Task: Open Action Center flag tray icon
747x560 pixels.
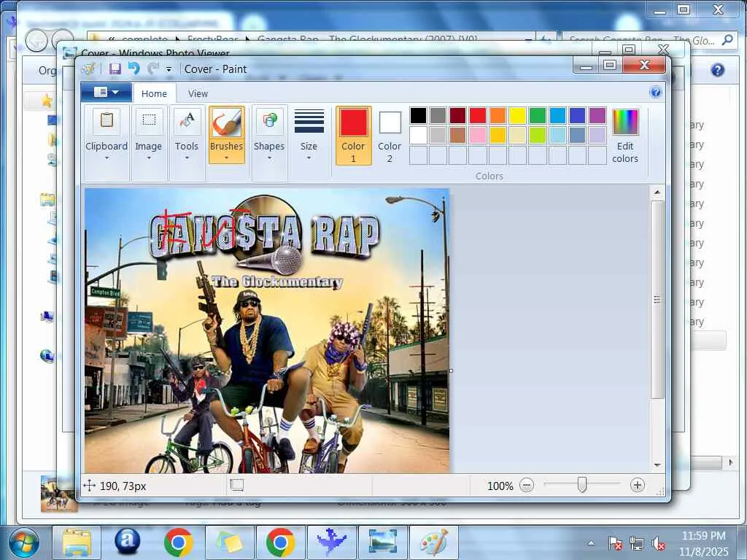Action: pyautogui.click(x=614, y=542)
